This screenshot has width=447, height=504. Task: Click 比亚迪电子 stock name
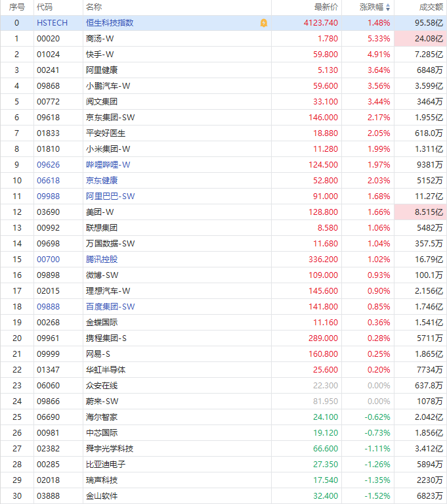pos(106,464)
